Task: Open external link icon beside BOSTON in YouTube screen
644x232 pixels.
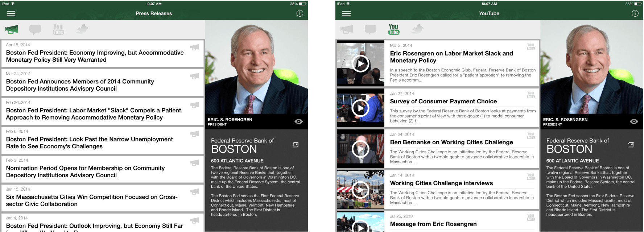Action: click(x=631, y=145)
